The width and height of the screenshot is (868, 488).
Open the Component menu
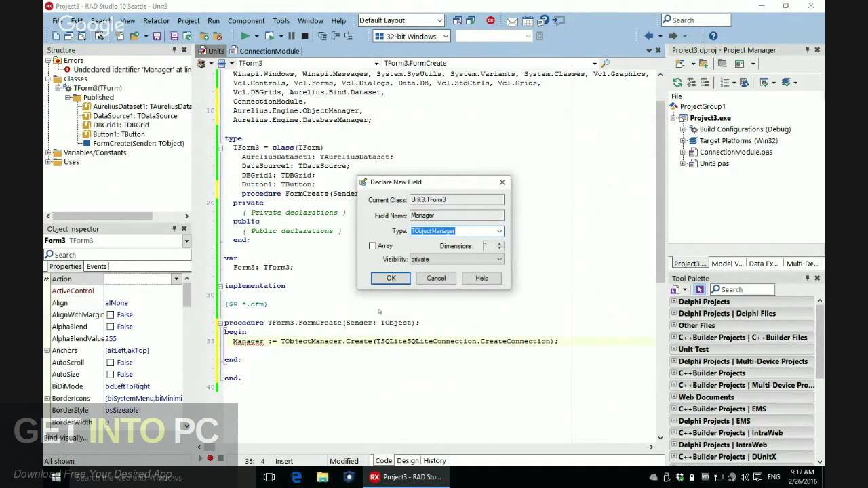[246, 21]
